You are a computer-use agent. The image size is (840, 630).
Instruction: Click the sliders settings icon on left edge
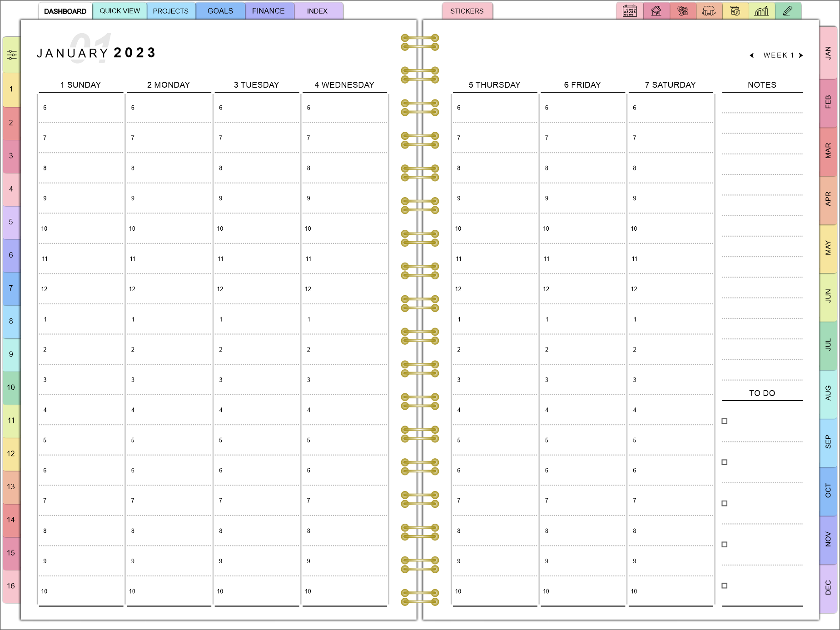tap(12, 55)
